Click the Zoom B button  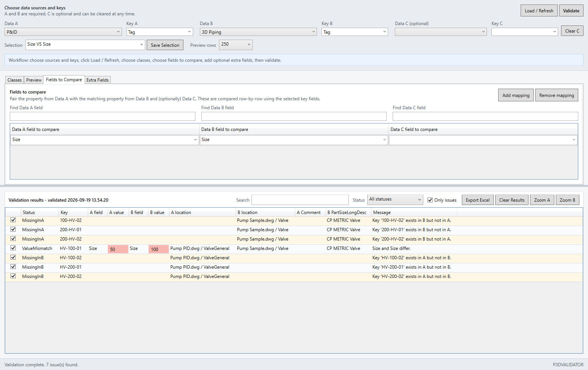point(567,200)
